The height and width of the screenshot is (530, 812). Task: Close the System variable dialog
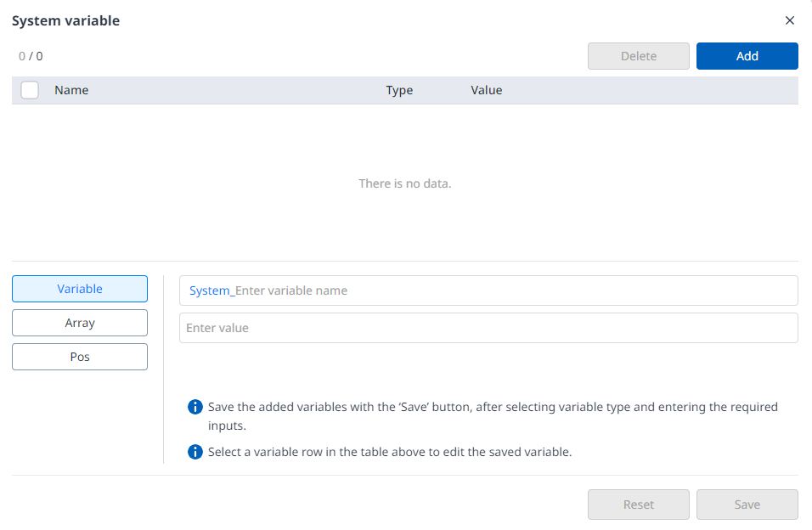[x=789, y=20]
